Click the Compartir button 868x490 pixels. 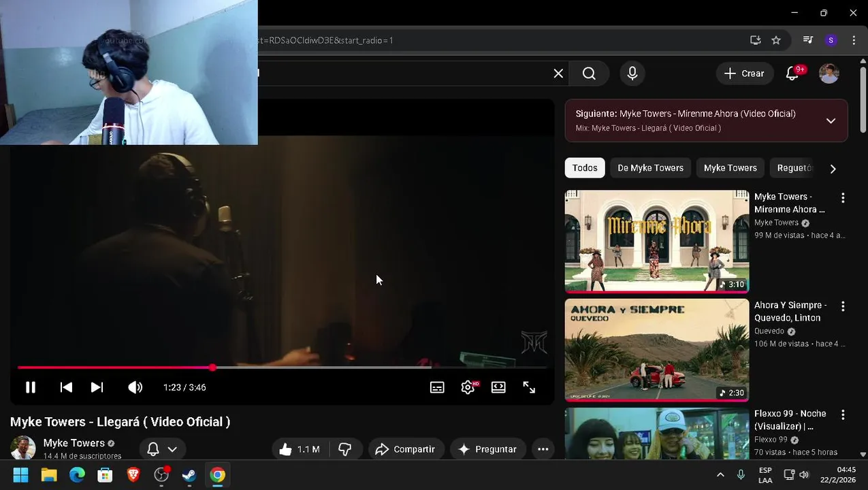(406, 449)
